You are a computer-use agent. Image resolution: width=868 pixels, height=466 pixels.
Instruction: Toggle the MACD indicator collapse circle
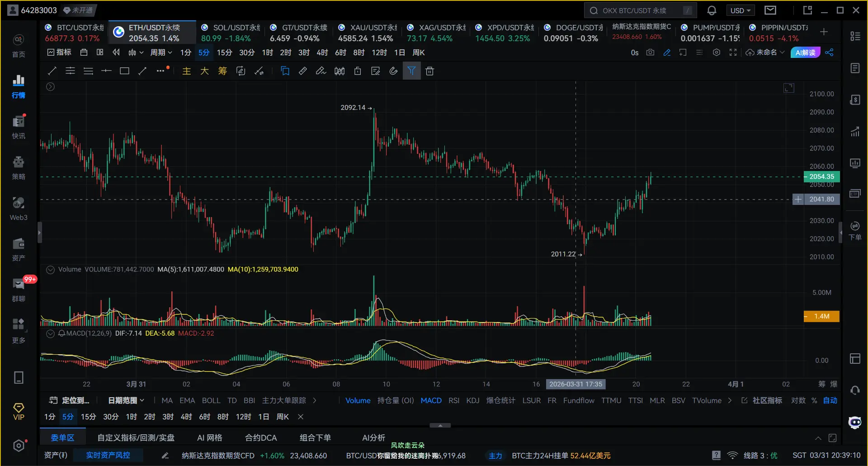tap(51, 333)
